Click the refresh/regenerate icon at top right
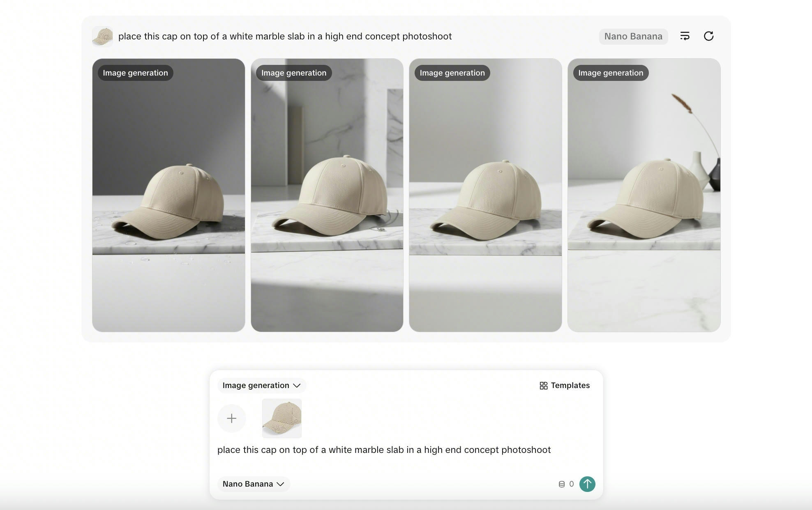Screen dimensions: 812x510 [x=708, y=36]
